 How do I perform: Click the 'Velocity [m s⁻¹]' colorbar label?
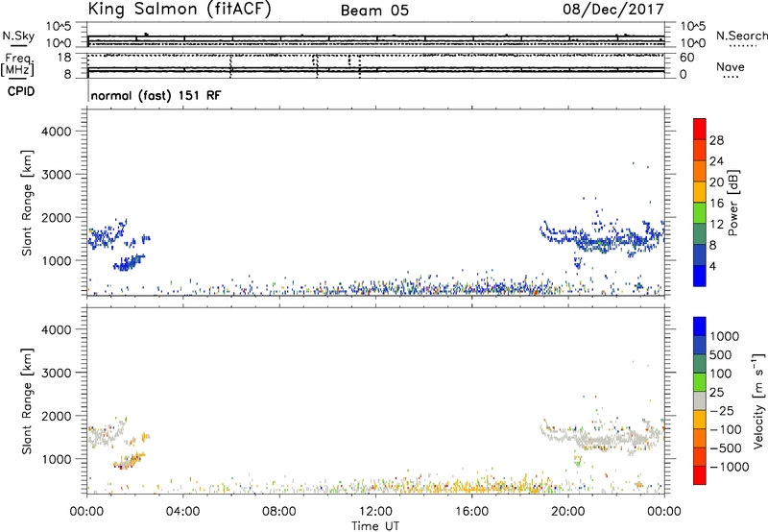pos(758,400)
